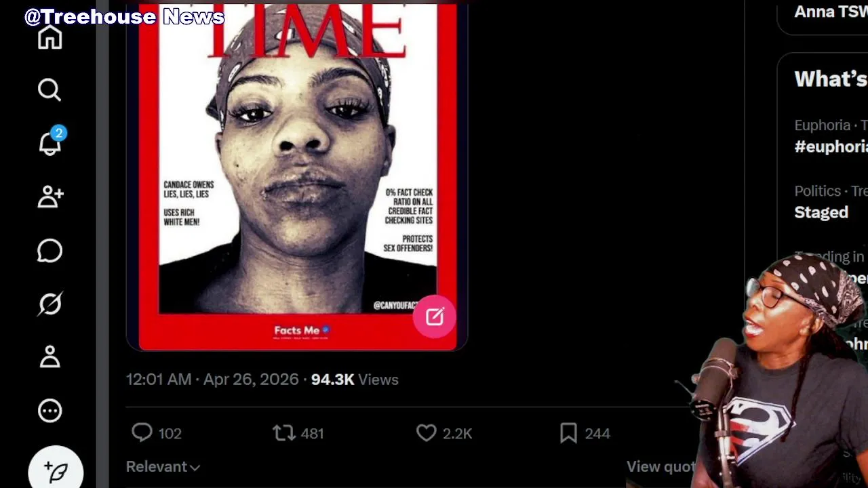Reply using the comment icon with 102
868x488 pixels.
pos(156,433)
